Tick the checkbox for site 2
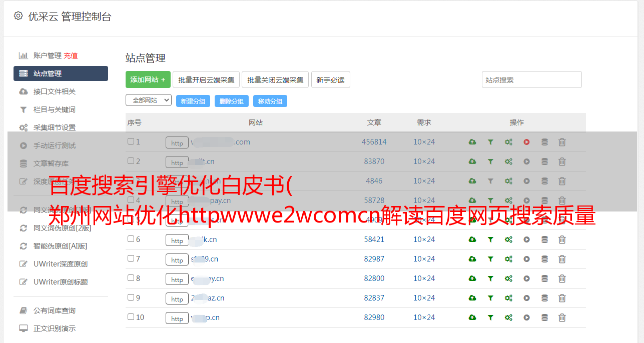Image resolution: width=644 pixels, height=343 pixels. pos(131,161)
